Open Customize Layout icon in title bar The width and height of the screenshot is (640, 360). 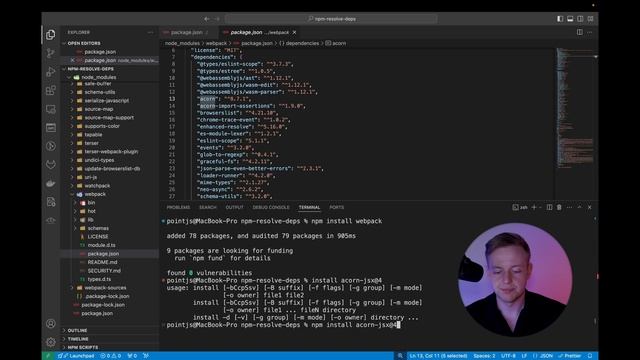click(x=591, y=19)
